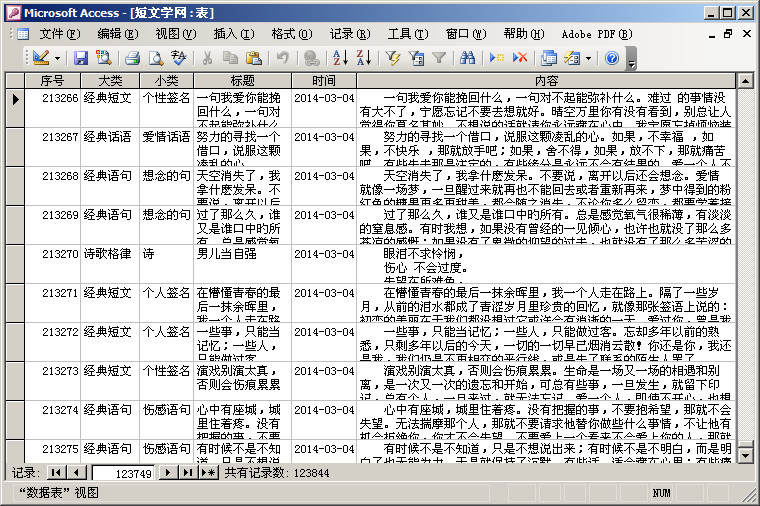Viewport: 760px width, 506px height.
Task: Go to next record navigation button
Action: tap(168, 472)
